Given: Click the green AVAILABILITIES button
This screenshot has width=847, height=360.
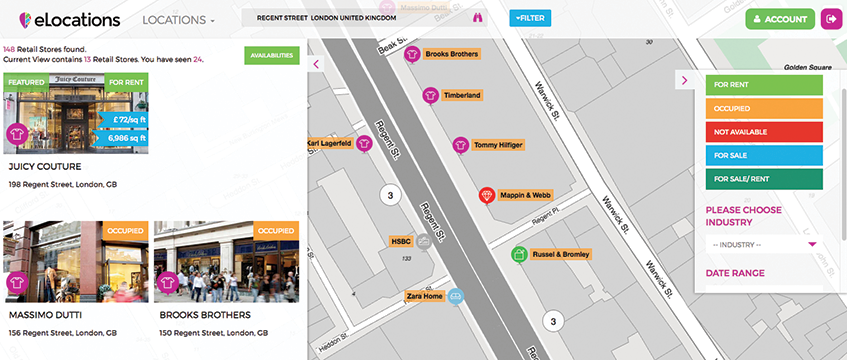Looking at the screenshot, I should click(272, 55).
